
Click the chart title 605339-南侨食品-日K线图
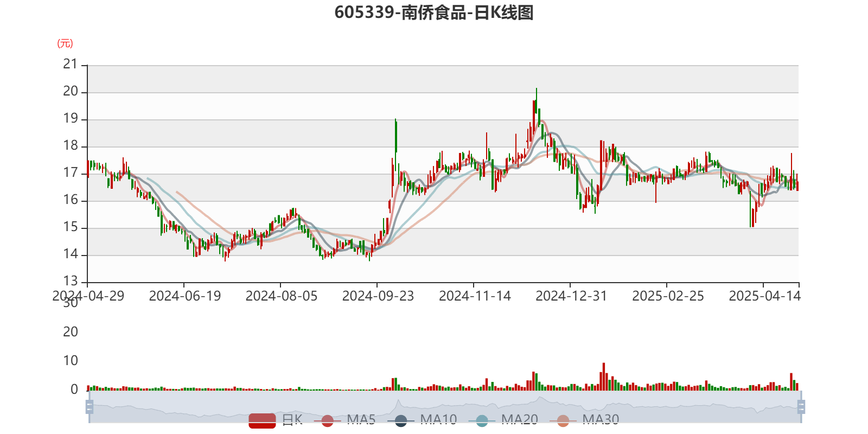[434, 12]
